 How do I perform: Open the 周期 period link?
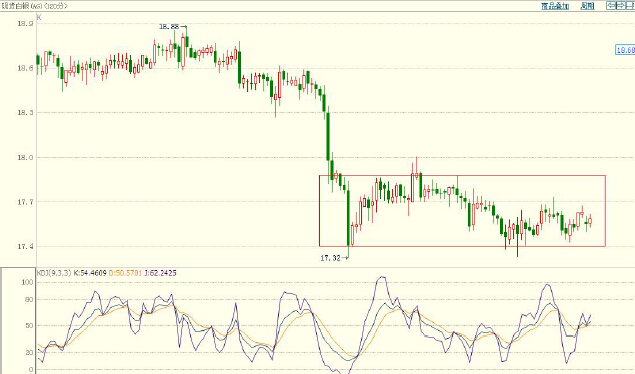pos(587,6)
